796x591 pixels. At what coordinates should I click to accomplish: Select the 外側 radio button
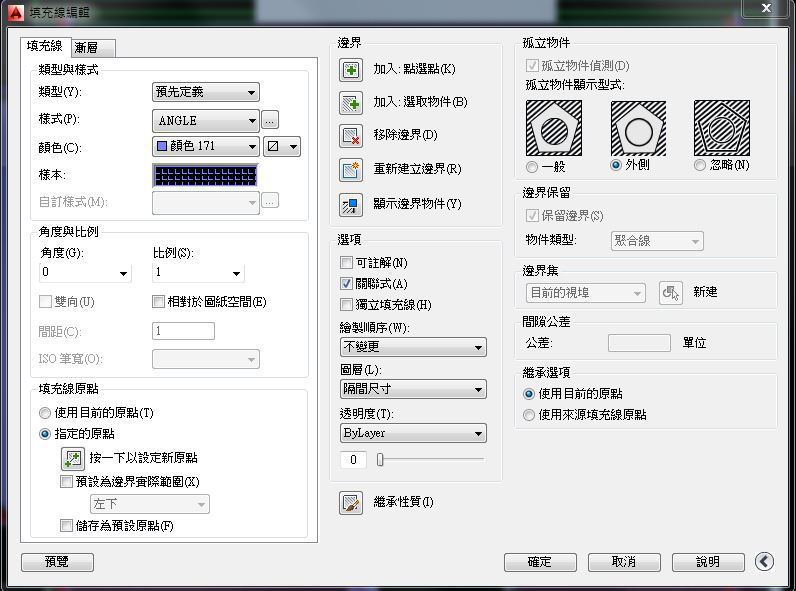tap(616, 165)
